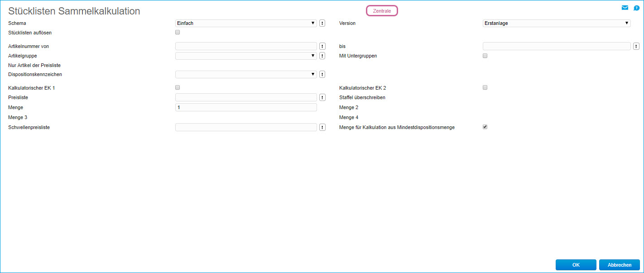Image resolution: width=644 pixels, height=273 pixels.
Task: Click the Zentrale button
Action: 382,11
